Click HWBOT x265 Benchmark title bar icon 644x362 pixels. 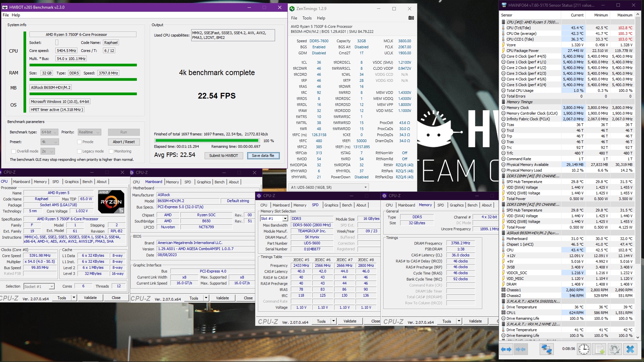click(x=5, y=7)
